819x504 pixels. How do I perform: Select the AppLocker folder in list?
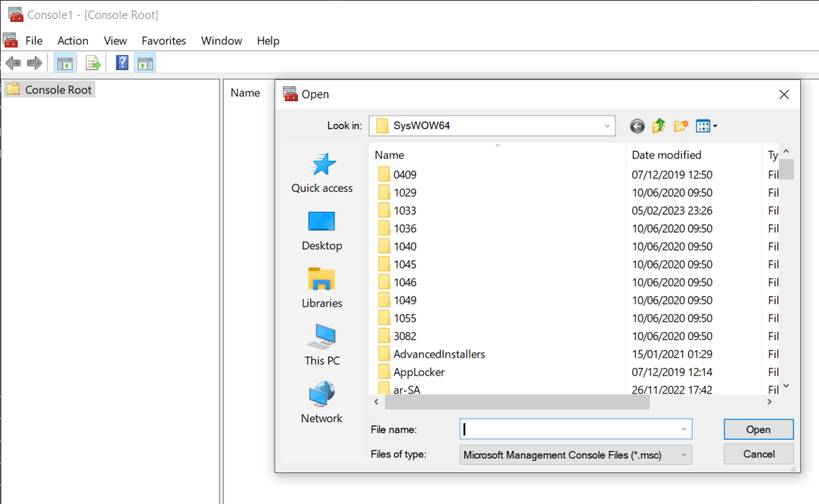coord(419,372)
